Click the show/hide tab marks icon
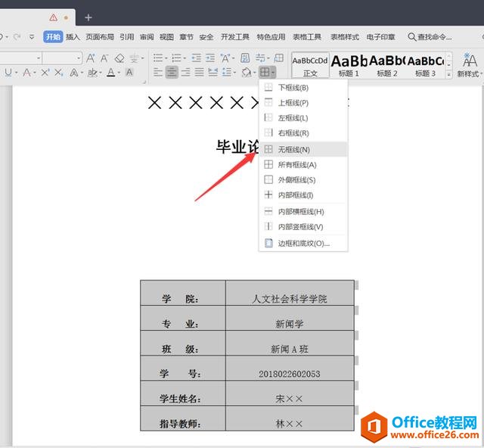Image resolution: width=484 pixels, height=448 pixels. [260, 58]
